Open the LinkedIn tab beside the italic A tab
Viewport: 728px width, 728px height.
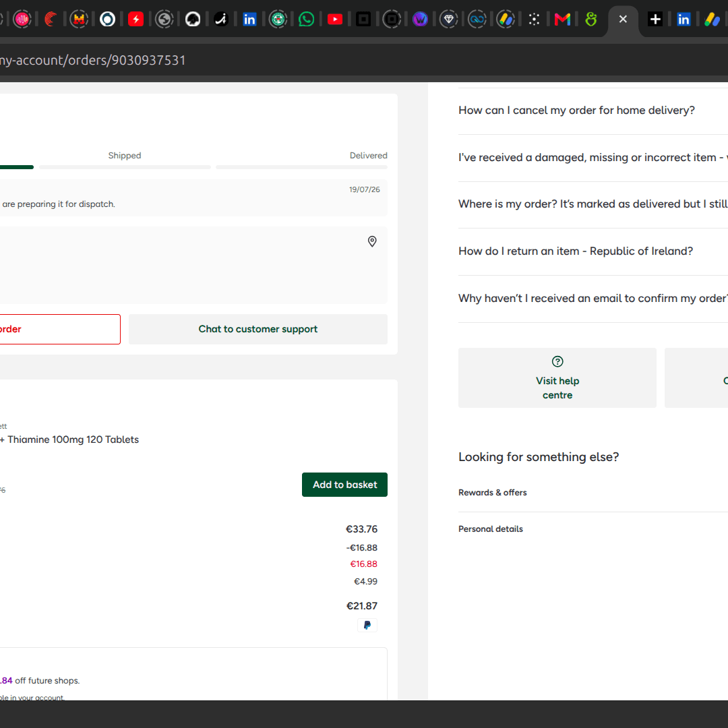249,19
